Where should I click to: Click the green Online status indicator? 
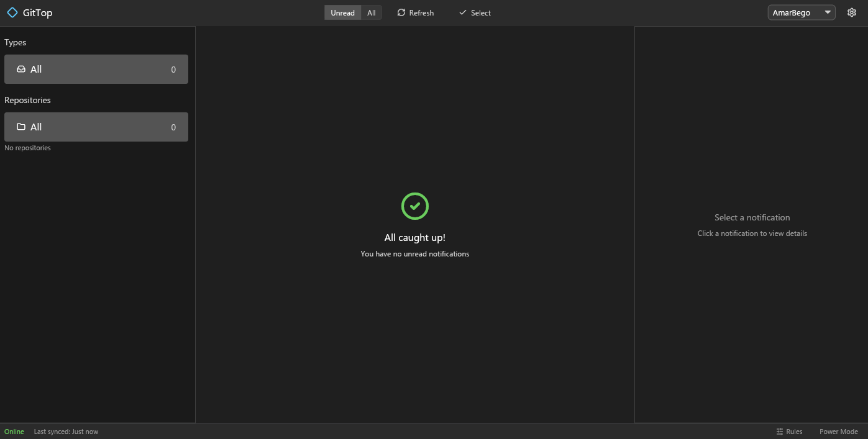click(x=14, y=431)
